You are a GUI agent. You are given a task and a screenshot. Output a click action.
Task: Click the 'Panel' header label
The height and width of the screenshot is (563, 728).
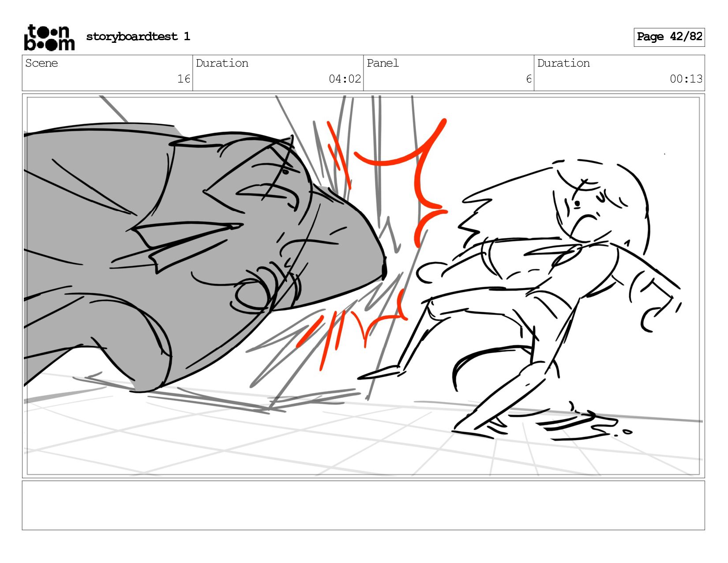tap(383, 63)
